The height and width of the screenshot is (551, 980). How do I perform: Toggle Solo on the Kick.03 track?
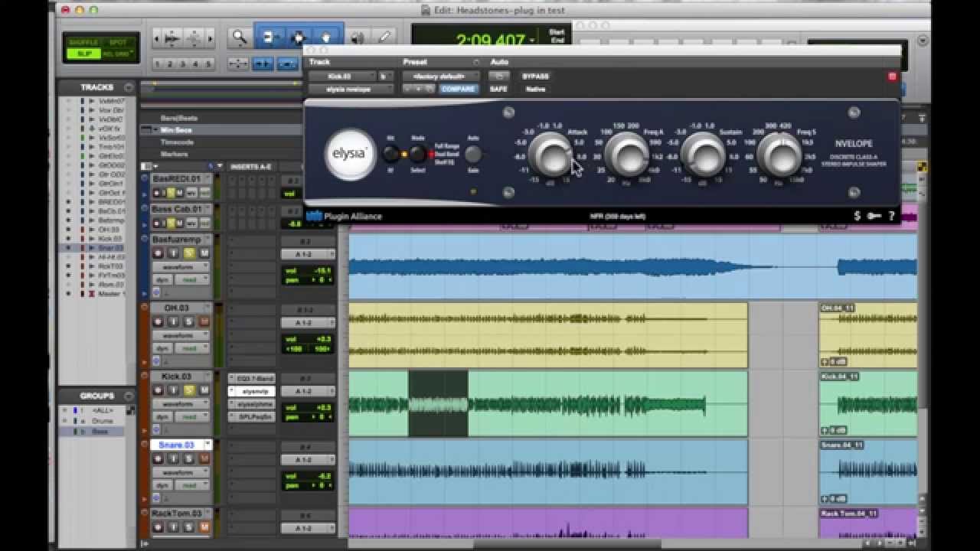pyautogui.click(x=189, y=390)
